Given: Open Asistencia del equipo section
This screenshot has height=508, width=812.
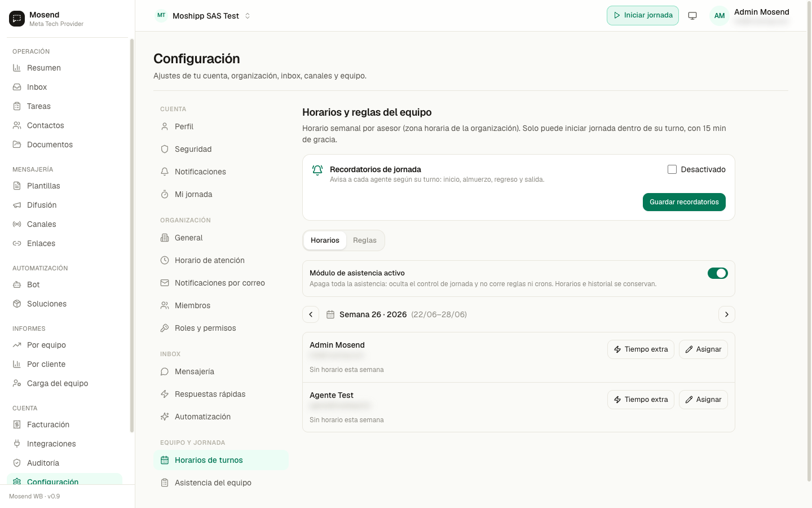Looking at the screenshot, I should coord(221,483).
